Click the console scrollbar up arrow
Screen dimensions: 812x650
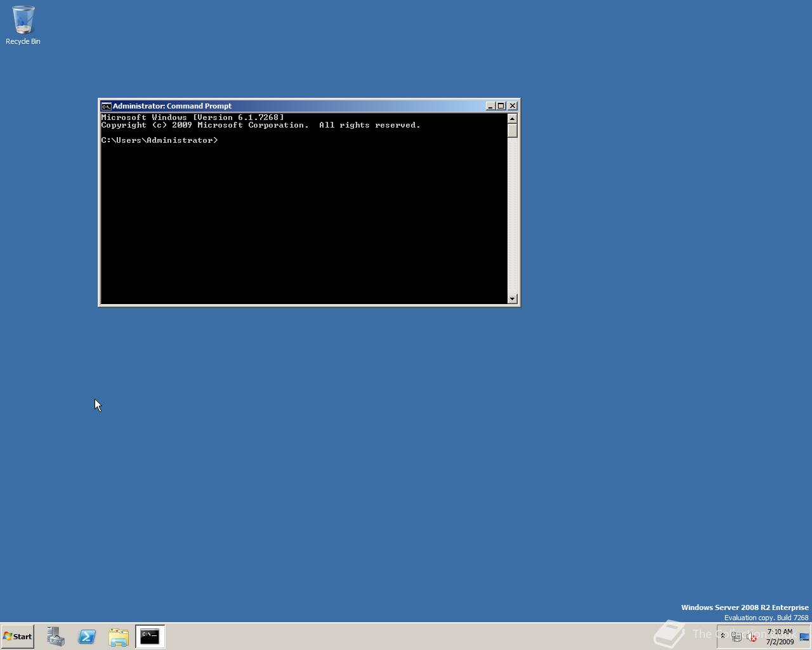tap(513, 119)
